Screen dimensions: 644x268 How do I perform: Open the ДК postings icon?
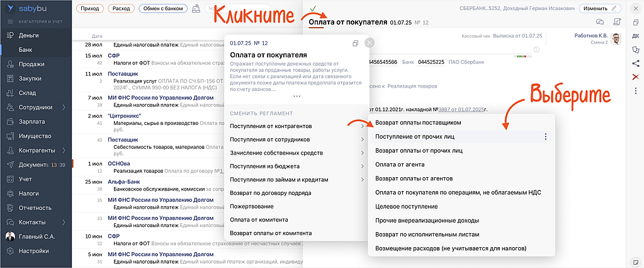click(635, 35)
